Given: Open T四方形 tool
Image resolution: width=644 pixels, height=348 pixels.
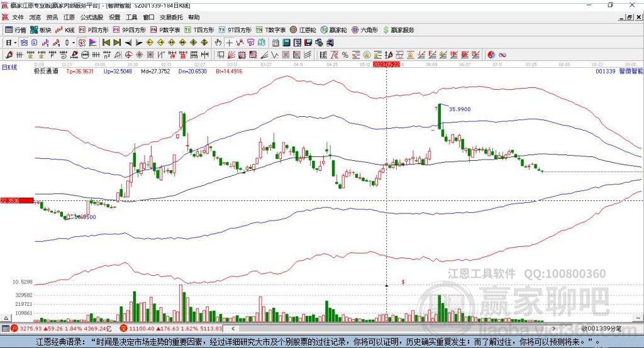Looking at the screenshot, I should point(199,30).
